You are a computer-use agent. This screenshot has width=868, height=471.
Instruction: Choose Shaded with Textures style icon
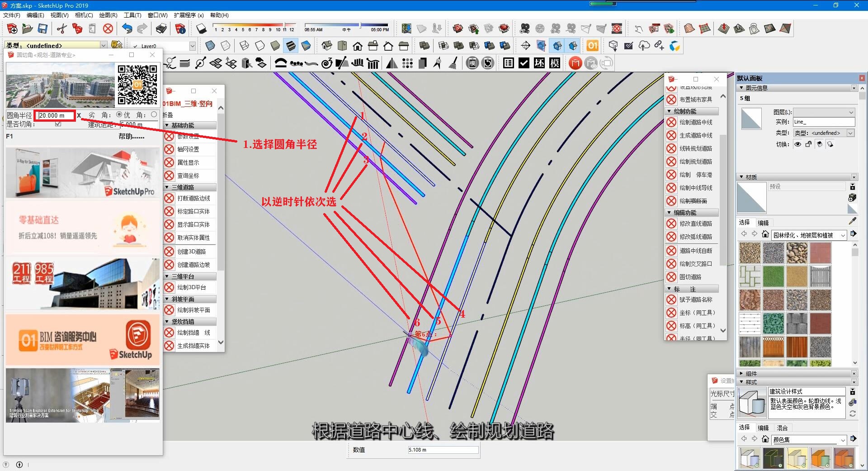tap(291, 46)
